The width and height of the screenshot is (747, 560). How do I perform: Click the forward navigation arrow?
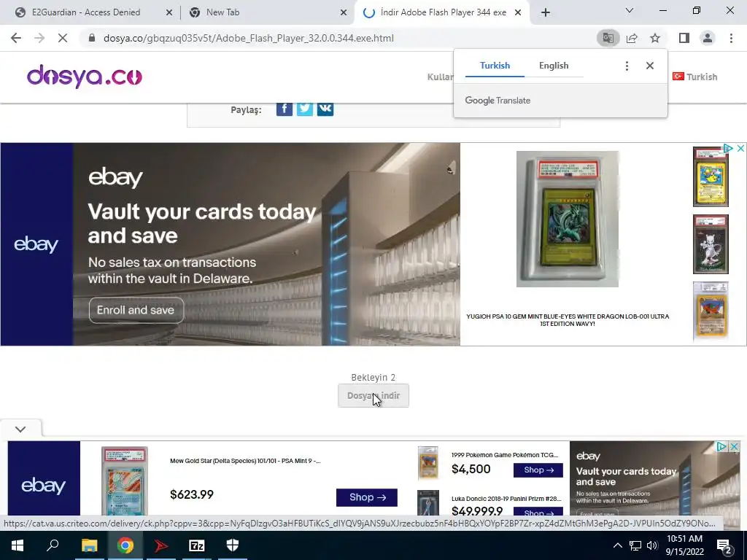pyautogui.click(x=39, y=38)
